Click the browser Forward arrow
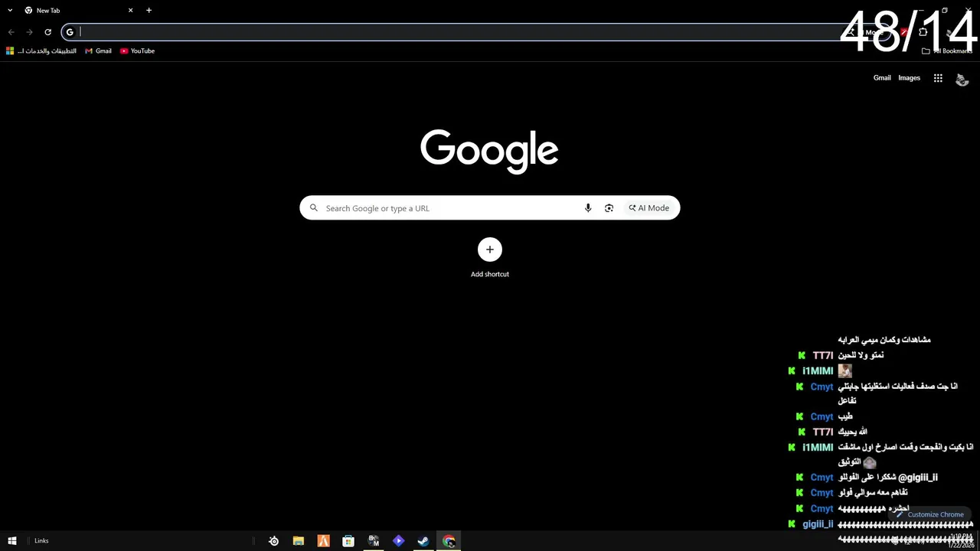 pos(29,32)
